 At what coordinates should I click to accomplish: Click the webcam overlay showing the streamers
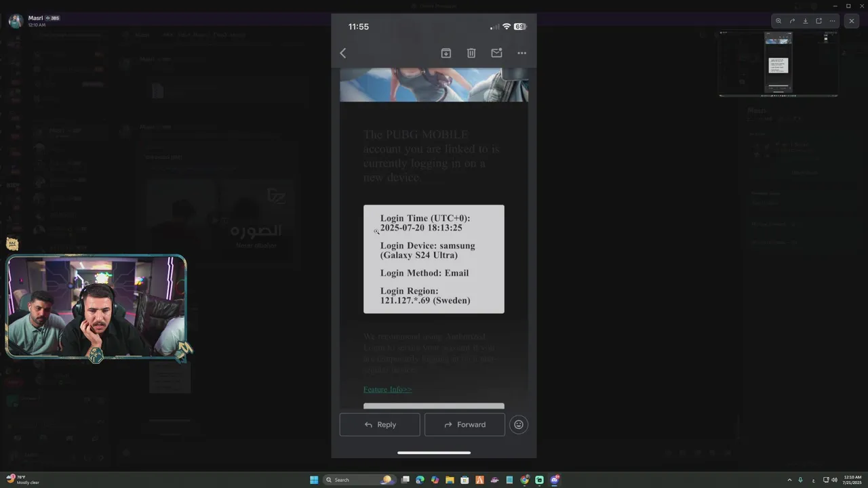[x=96, y=306]
